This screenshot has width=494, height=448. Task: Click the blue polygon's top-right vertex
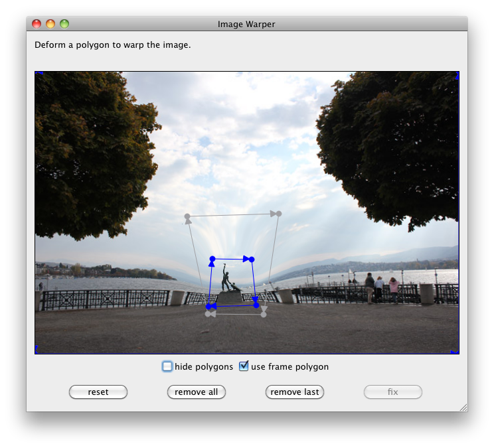tap(252, 259)
